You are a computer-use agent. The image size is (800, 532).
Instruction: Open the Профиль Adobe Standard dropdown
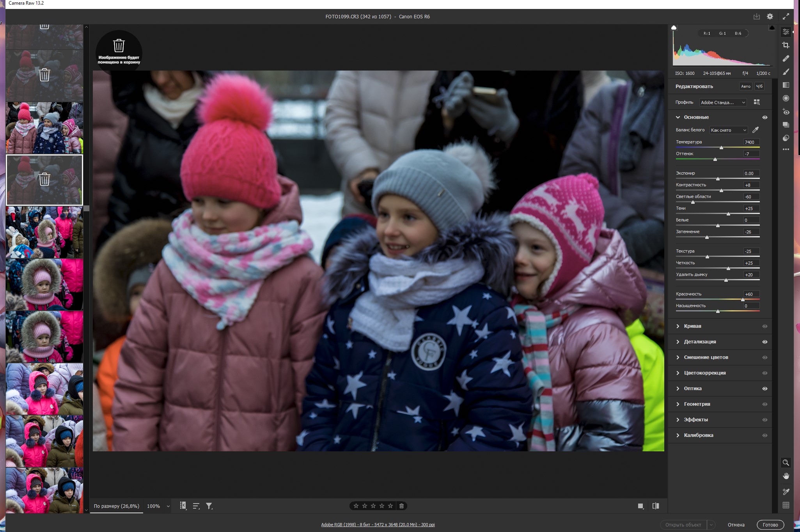tap(723, 103)
